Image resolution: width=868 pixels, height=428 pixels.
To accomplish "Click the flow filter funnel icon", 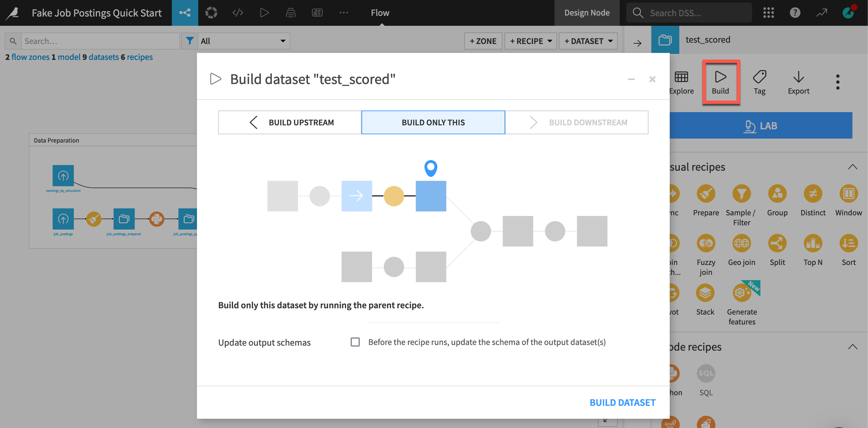I will tap(190, 41).
